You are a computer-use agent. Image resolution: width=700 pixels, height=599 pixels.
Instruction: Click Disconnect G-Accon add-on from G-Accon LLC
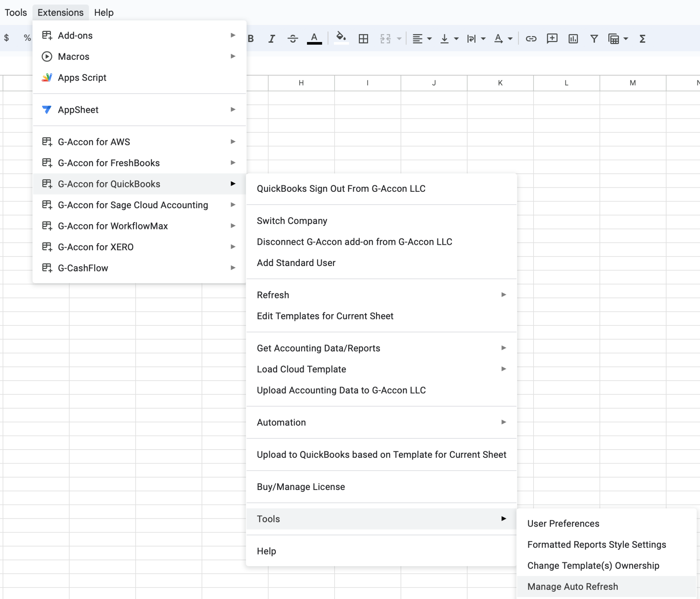(381, 242)
